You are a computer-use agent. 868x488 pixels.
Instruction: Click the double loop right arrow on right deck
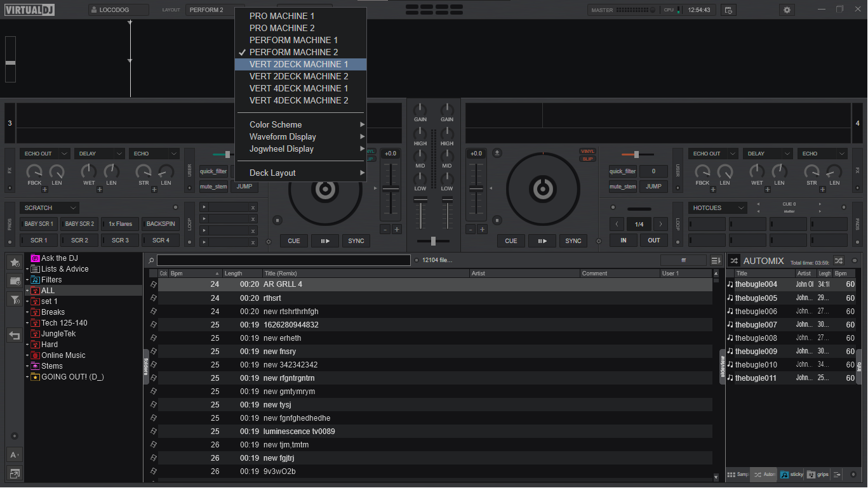point(661,224)
